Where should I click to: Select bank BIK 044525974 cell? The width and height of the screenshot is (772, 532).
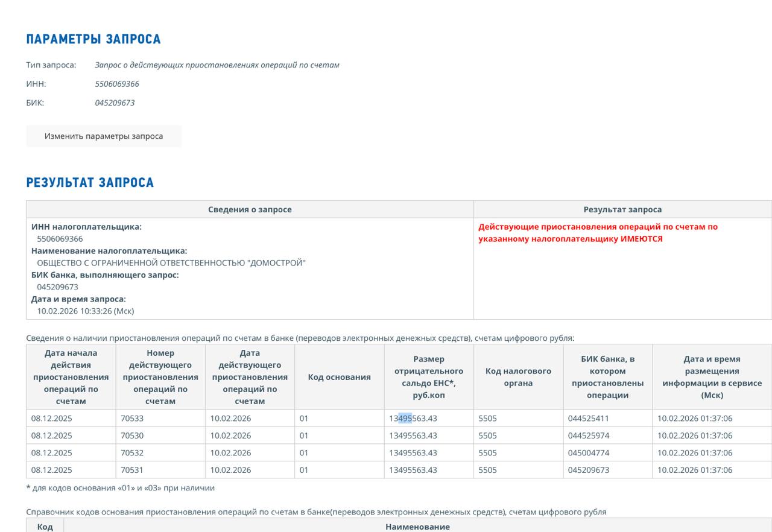click(589, 435)
